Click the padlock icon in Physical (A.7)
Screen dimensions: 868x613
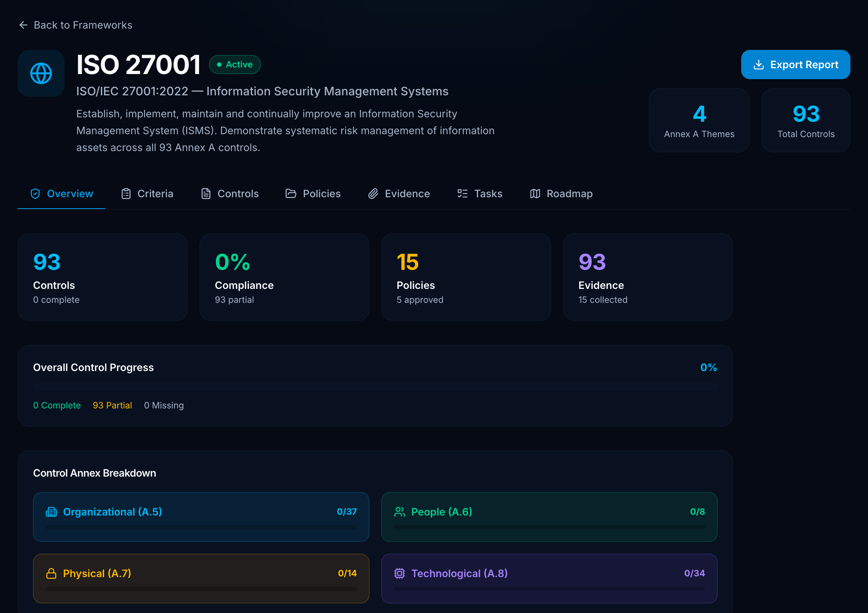(x=51, y=573)
